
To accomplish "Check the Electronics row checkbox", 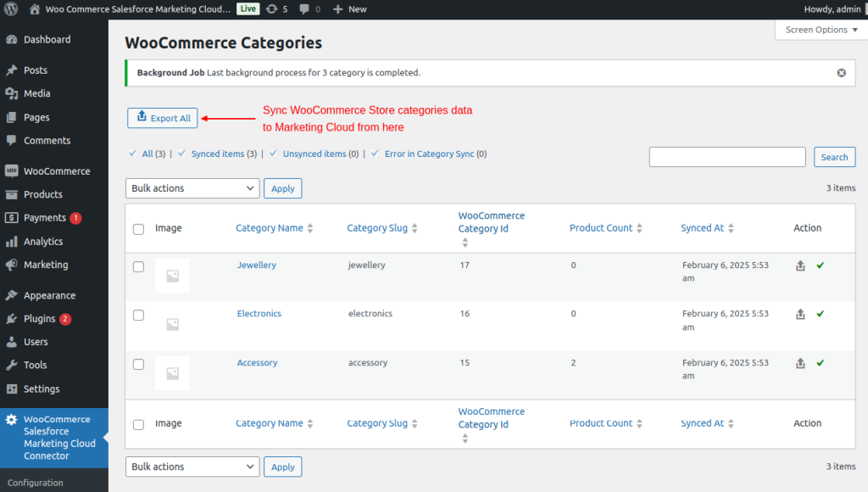I will coord(138,315).
